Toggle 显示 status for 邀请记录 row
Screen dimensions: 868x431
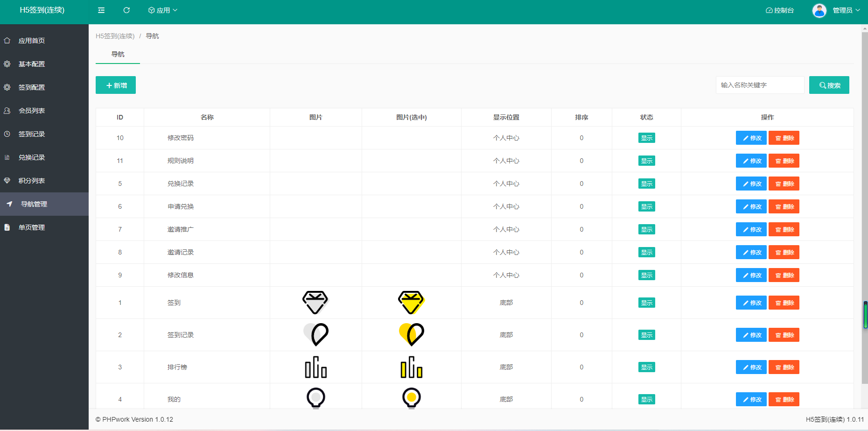[647, 252]
